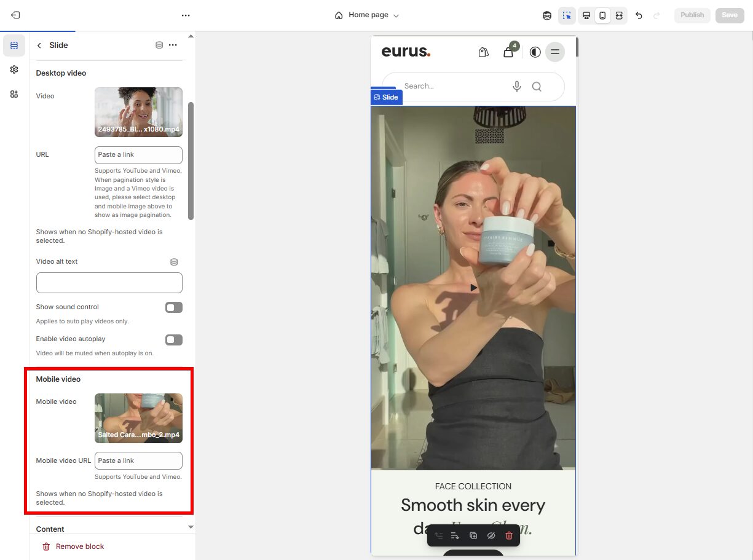Open the cart bag icon in preview
The height and width of the screenshot is (560, 753).
click(x=508, y=52)
